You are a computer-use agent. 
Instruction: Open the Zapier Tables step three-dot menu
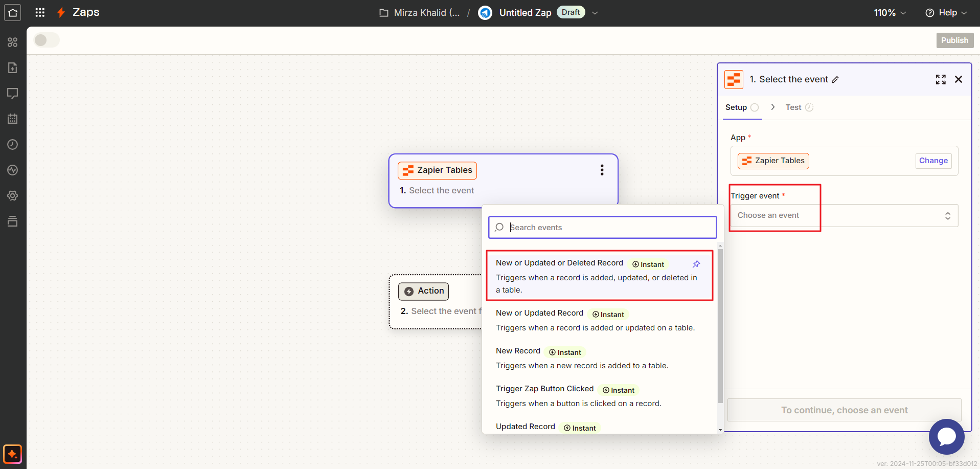click(602, 170)
